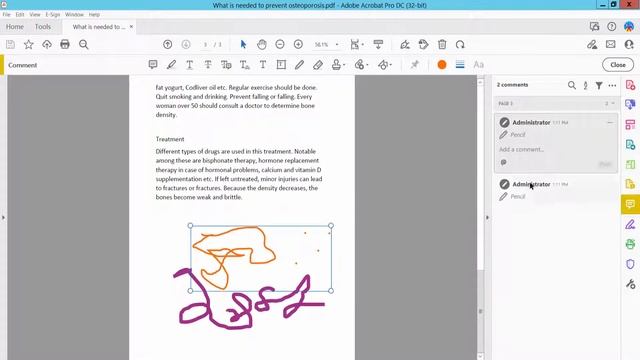Open the Edit menu
Image resolution: width=640 pixels, height=360 pixels.
(20, 14)
